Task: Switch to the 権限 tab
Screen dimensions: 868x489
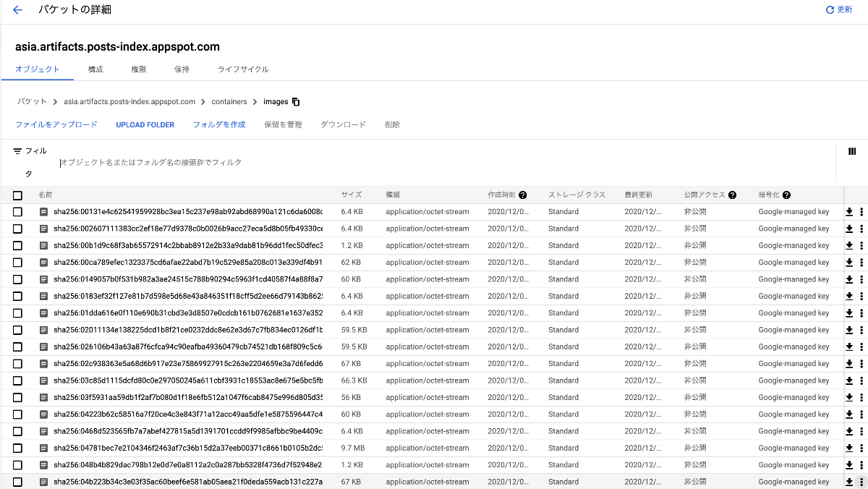Action: (x=139, y=69)
